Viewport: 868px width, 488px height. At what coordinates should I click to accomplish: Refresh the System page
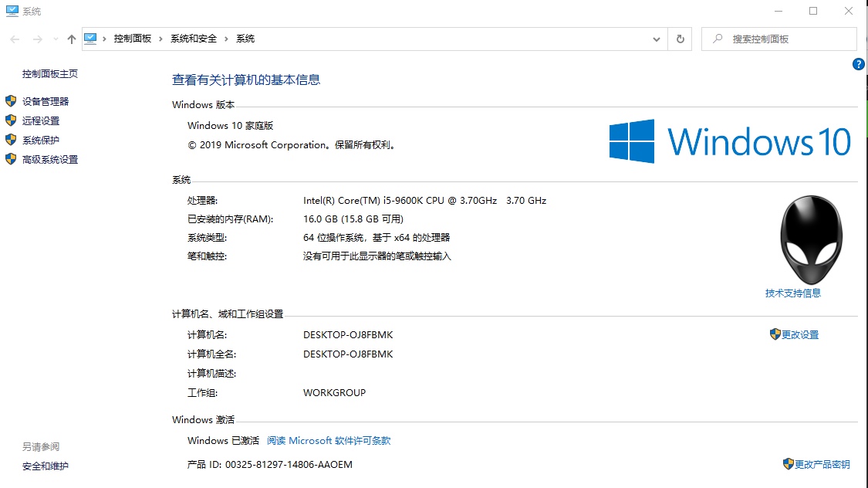pyautogui.click(x=680, y=39)
